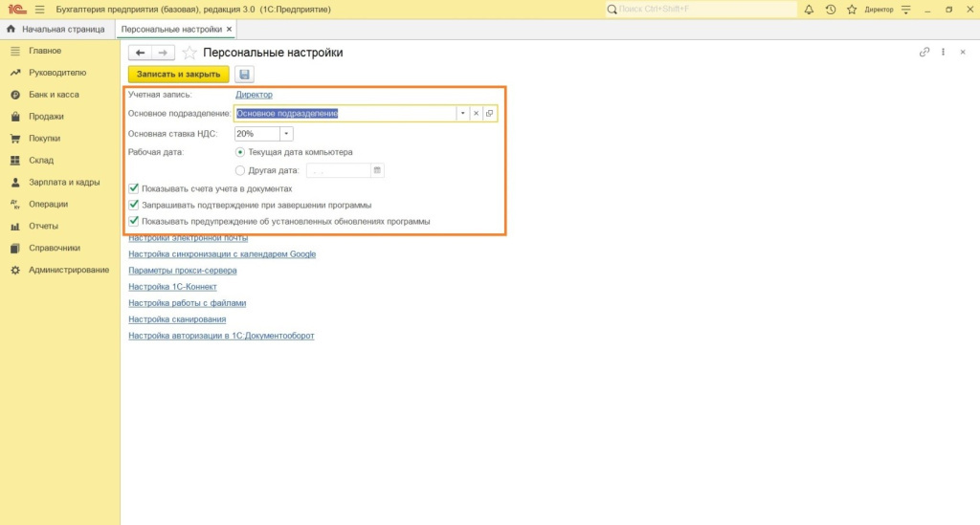Screen dimensions: 980x525
Task: Open the Зарплата и кадры section
Action: (64, 182)
